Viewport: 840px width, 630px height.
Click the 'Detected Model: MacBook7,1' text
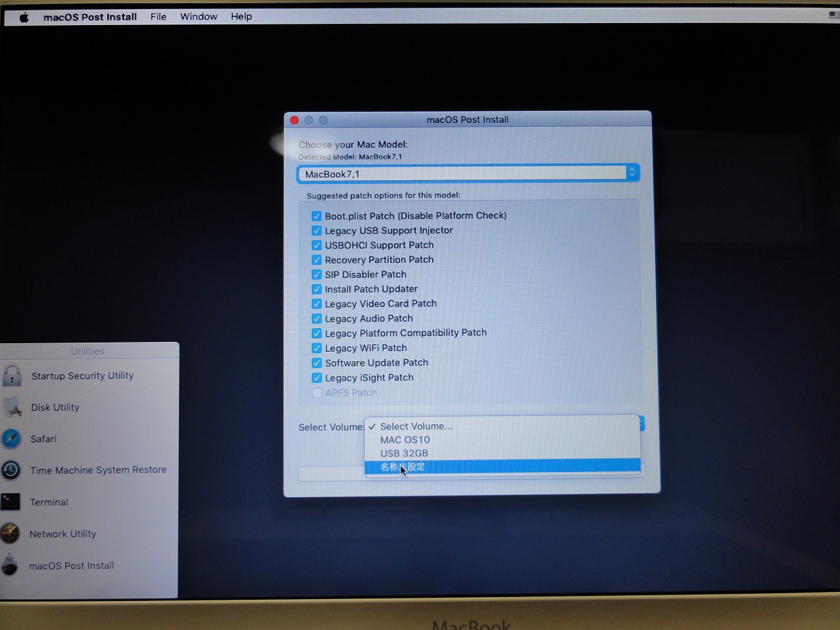click(350, 157)
